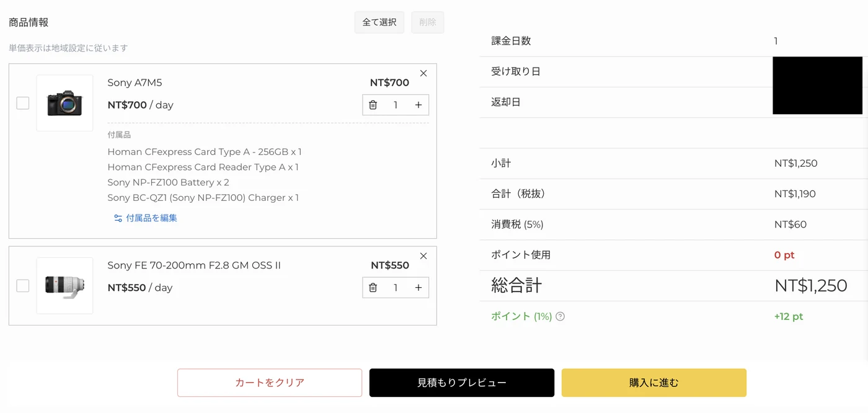Click the 単価表示は地域設定に従います note
The image size is (868, 413).
[x=68, y=48]
